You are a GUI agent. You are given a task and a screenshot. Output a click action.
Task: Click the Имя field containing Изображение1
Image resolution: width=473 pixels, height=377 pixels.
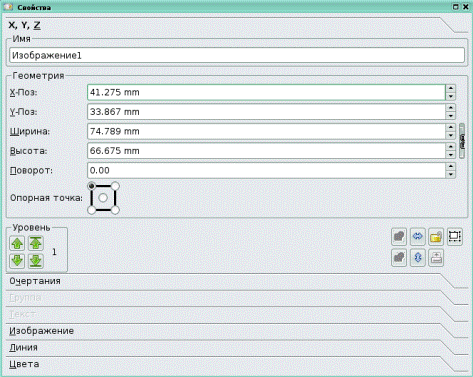[237, 55]
